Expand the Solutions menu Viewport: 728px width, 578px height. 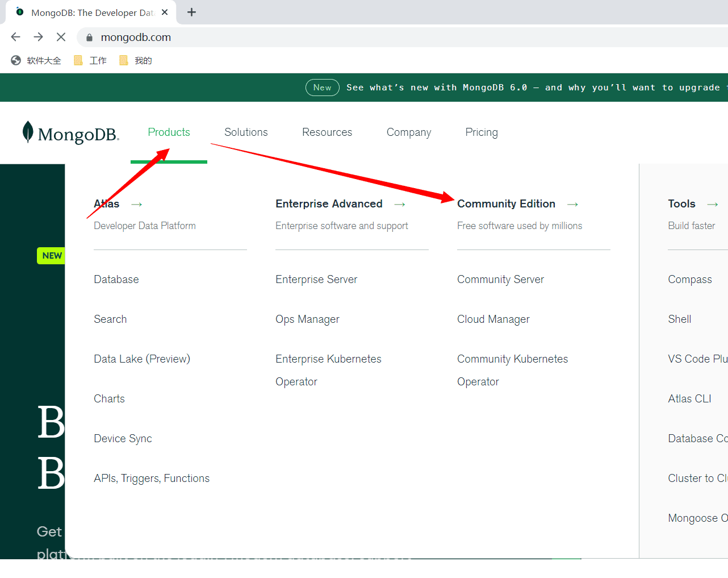[x=246, y=132]
